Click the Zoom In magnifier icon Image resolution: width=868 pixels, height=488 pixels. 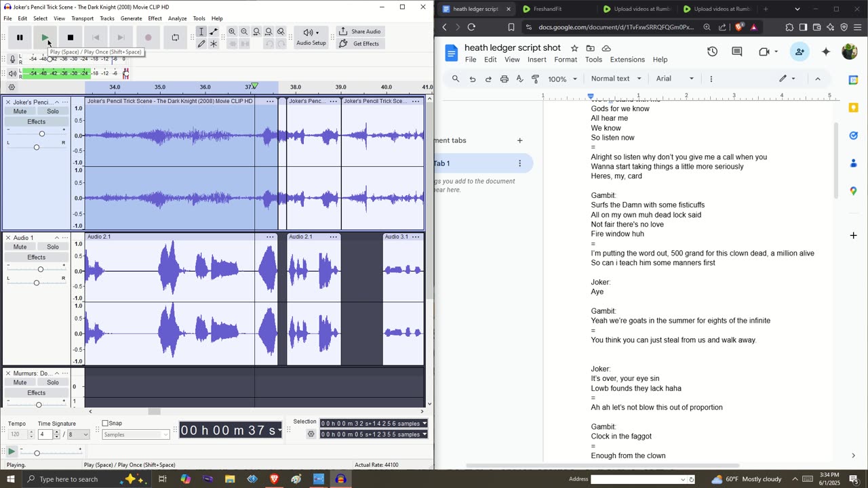(x=232, y=32)
